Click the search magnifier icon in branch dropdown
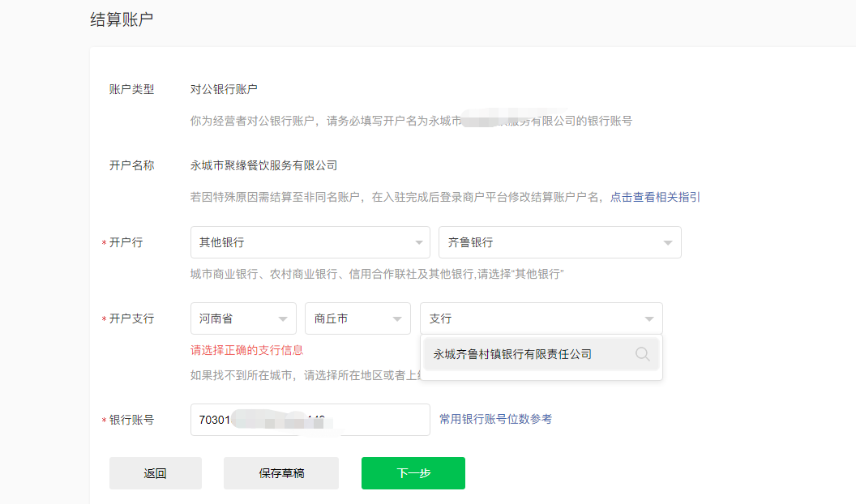This screenshot has height=504, width=856. coord(642,354)
